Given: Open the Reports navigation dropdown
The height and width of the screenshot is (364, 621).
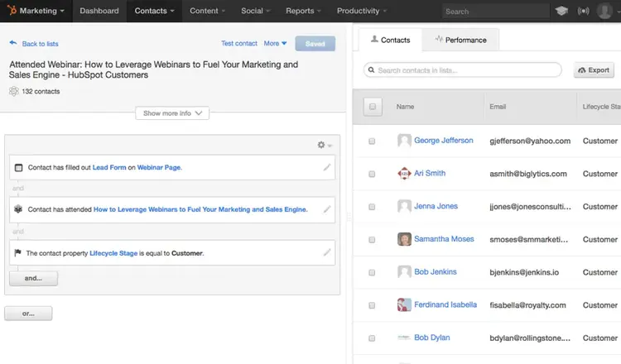Looking at the screenshot, I should (303, 11).
